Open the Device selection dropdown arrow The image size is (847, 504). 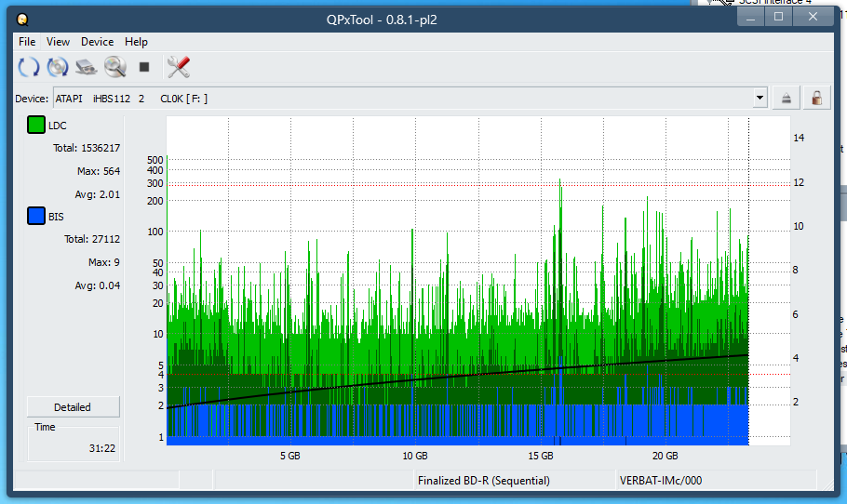[760, 99]
